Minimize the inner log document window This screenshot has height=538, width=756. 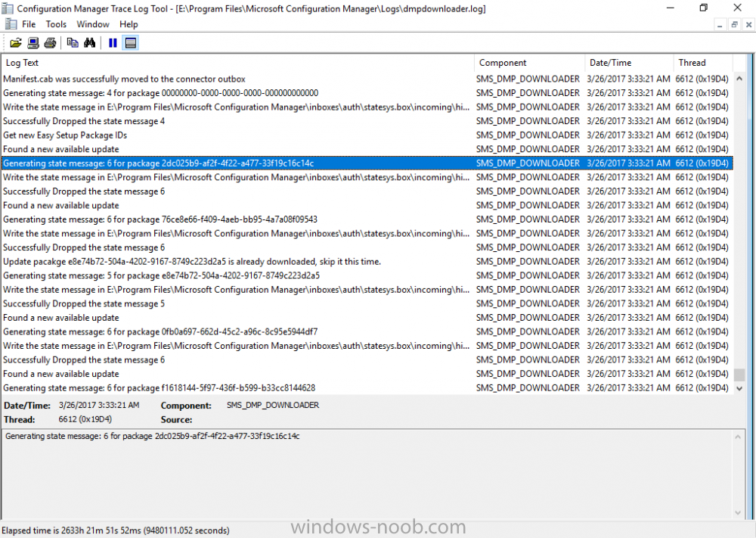pos(720,25)
